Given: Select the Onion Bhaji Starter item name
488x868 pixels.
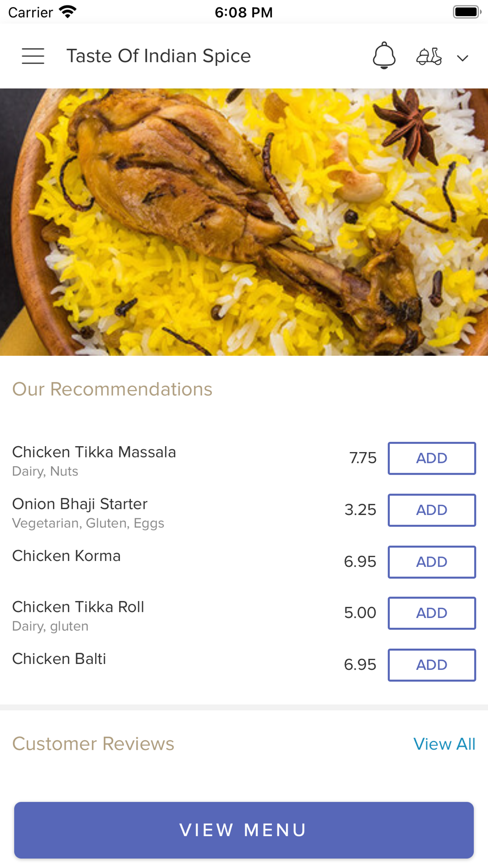Looking at the screenshot, I should click(80, 504).
